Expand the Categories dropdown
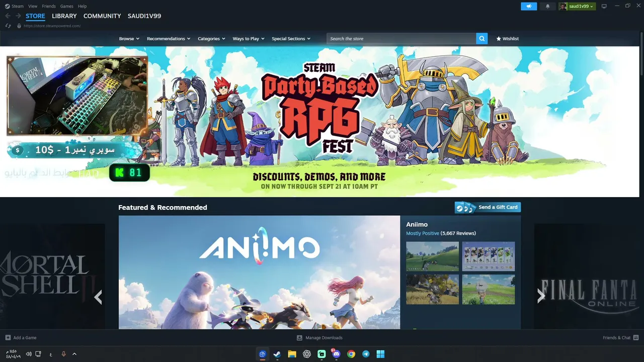The image size is (644, 362). coord(211,39)
